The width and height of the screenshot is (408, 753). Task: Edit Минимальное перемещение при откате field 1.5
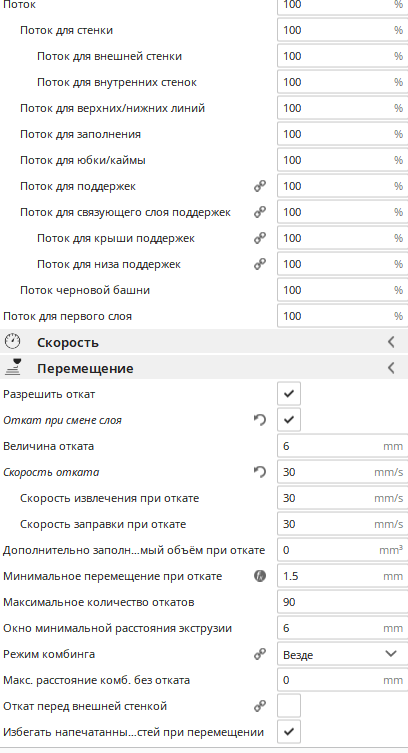pyautogui.click(x=342, y=576)
